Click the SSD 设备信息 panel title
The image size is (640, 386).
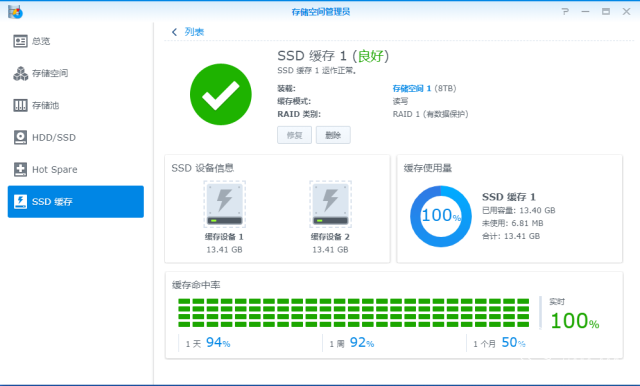click(202, 168)
